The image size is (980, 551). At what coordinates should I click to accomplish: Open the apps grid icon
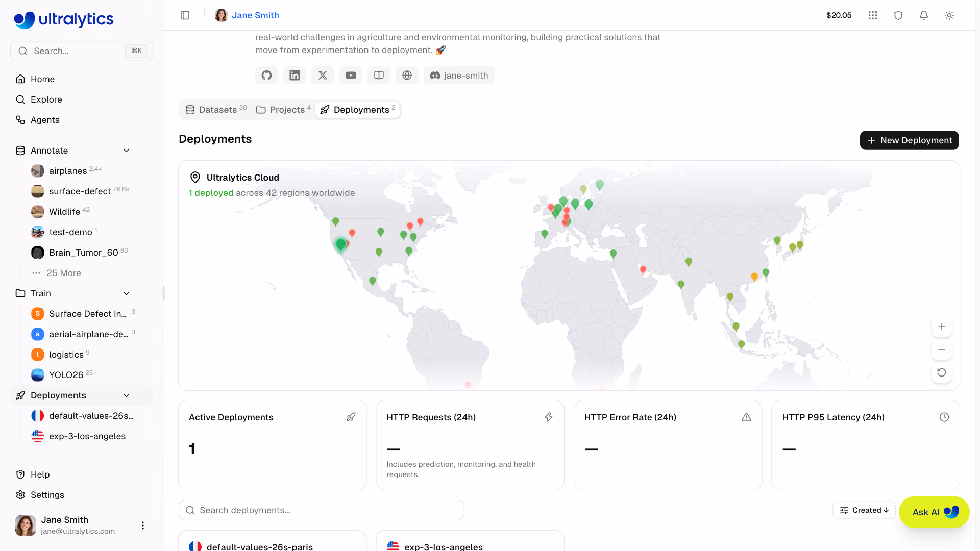coord(873,15)
